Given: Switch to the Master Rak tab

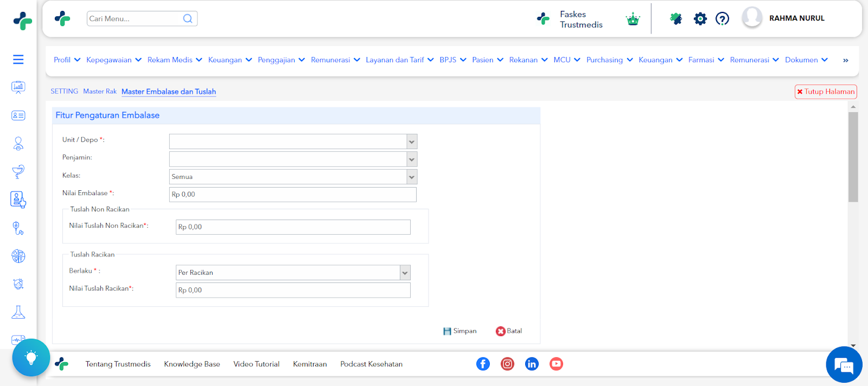Looking at the screenshot, I should coord(100,92).
